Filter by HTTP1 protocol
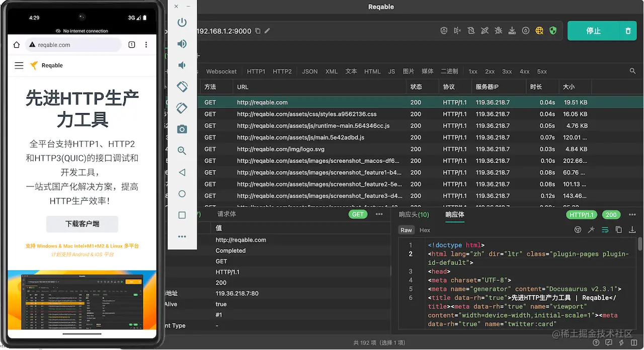This screenshot has width=644, height=350. [x=256, y=71]
